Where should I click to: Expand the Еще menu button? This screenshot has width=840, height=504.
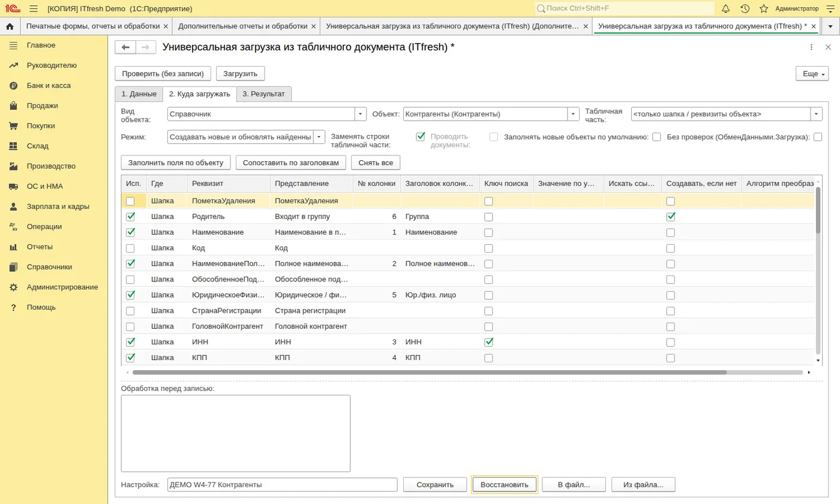click(812, 74)
